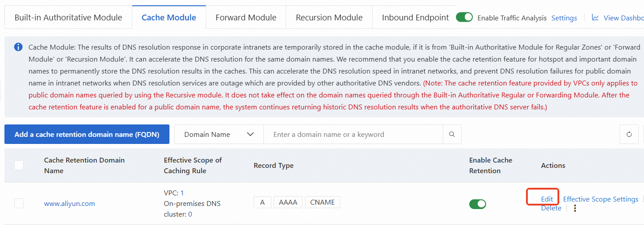The width and height of the screenshot is (644, 225).
Task: Click Edit for www.aliyun.com
Action: click(x=547, y=199)
